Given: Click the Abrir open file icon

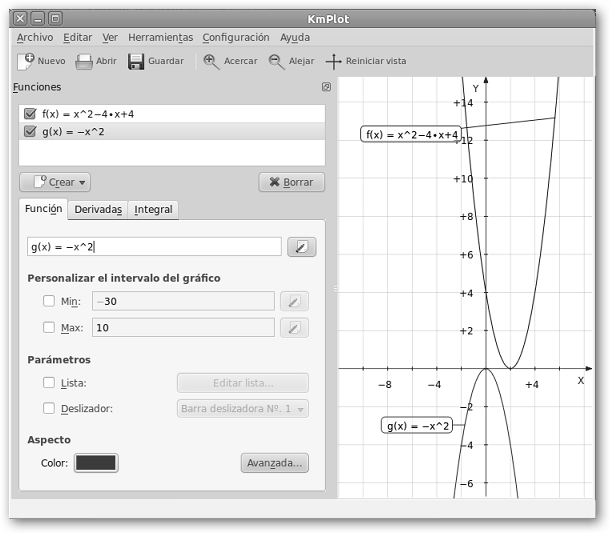Looking at the screenshot, I should tap(85, 61).
